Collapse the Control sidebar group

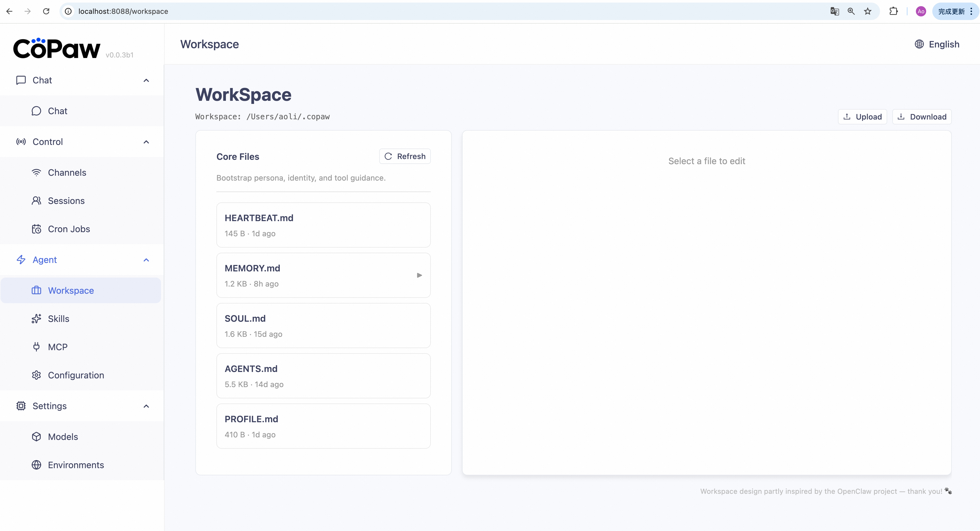click(146, 142)
